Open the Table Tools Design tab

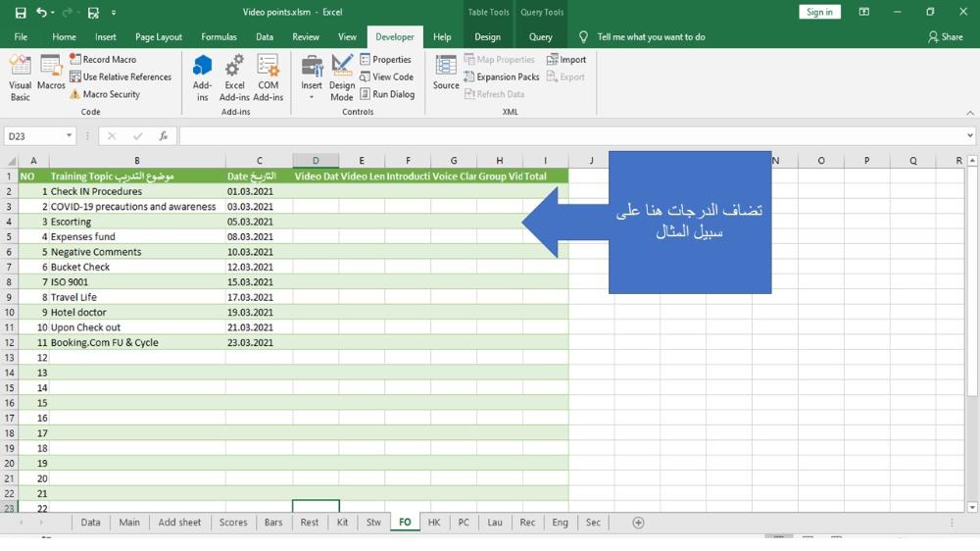(487, 37)
